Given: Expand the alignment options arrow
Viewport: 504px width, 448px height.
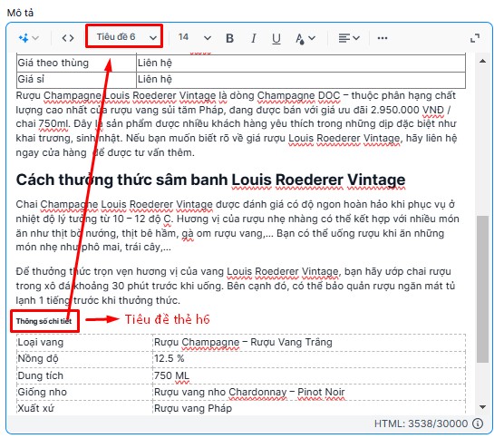Looking at the screenshot, I should [x=356, y=38].
